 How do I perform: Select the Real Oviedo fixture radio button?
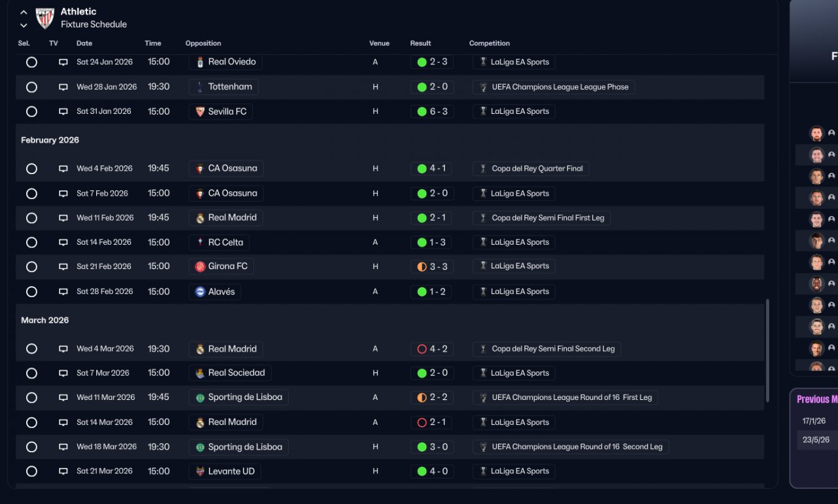31,62
